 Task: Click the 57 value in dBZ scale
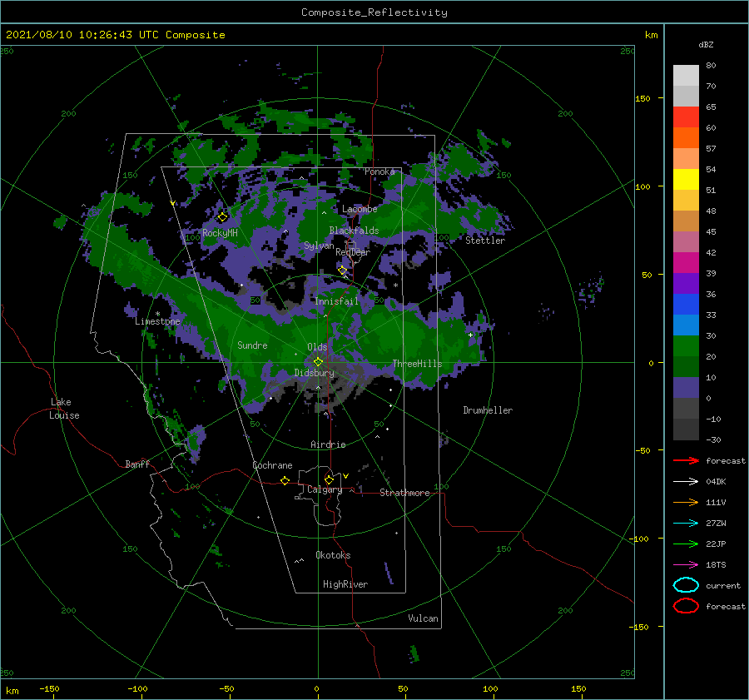pos(711,149)
